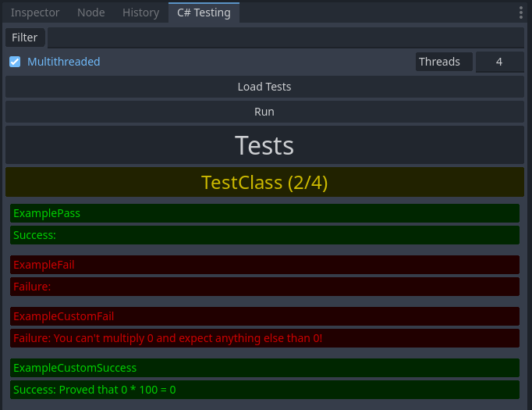Switch to the Node tab
Viewport: 532px width, 410px height.
point(91,12)
